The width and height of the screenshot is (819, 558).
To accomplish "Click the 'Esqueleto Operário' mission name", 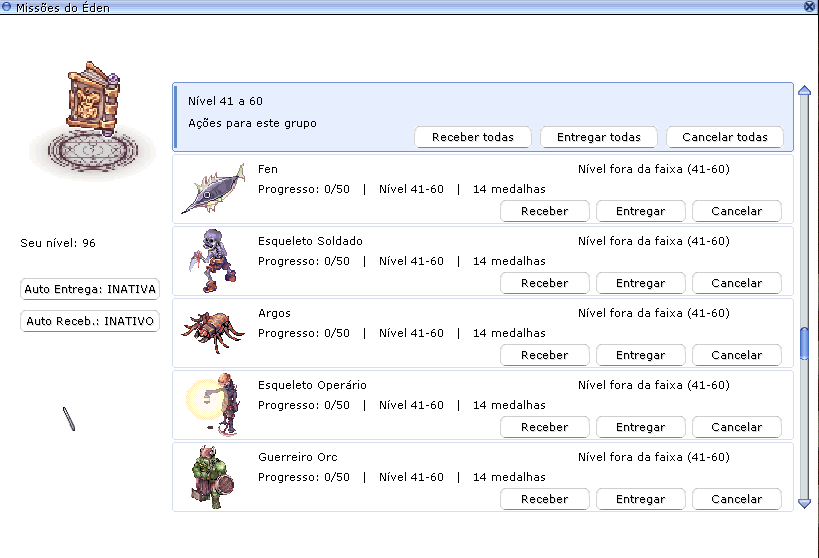I will tap(312, 385).
